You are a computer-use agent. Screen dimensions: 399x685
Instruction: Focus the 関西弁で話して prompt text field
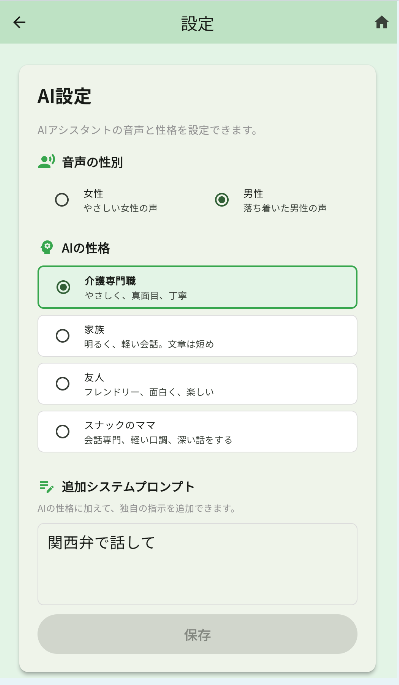coord(198,564)
